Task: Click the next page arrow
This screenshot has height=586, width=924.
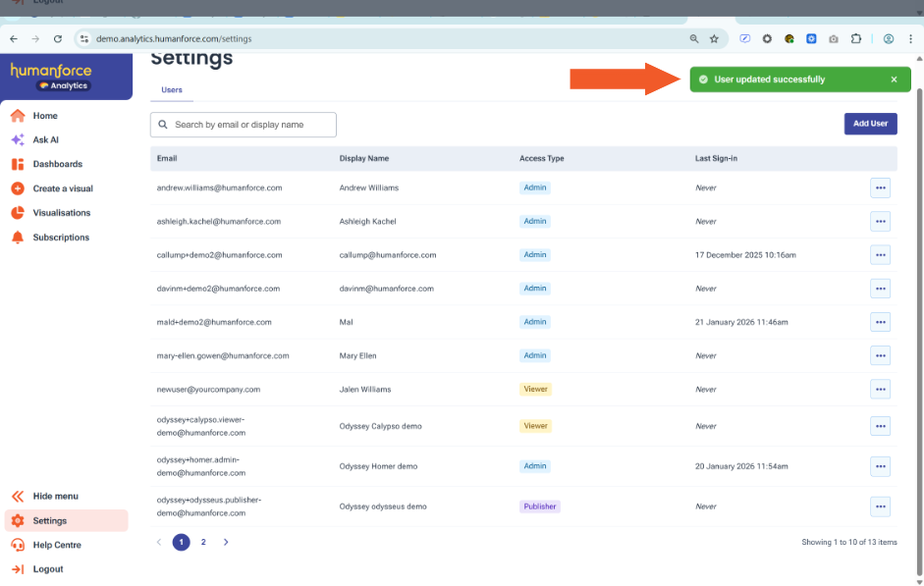Action: click(226, 542)
